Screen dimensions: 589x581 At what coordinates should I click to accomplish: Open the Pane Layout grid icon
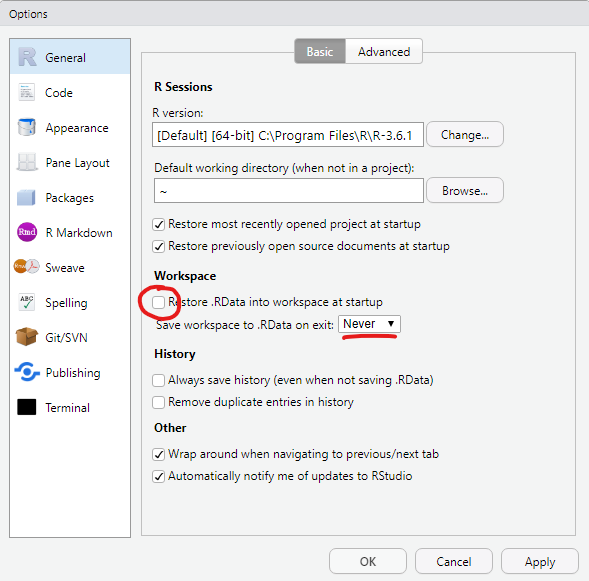[x=27, y=162]
